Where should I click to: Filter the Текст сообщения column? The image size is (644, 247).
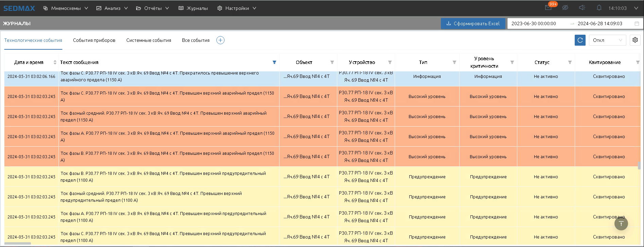274,62
